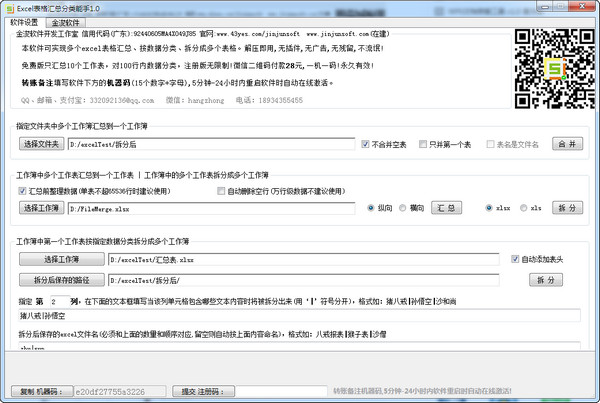Click the 拆分后保存的路径 button
The width and height of the screenshot is (600, 403).
coord(62,280)
